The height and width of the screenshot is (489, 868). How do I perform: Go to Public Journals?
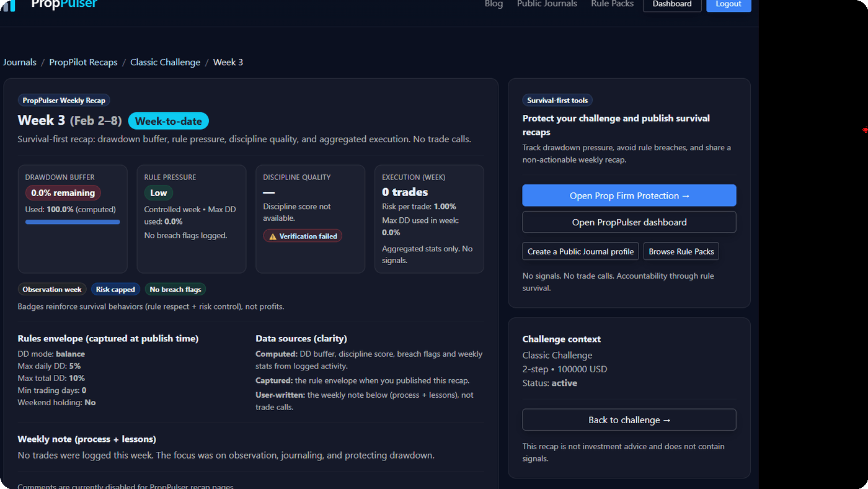tap(547, 4)
